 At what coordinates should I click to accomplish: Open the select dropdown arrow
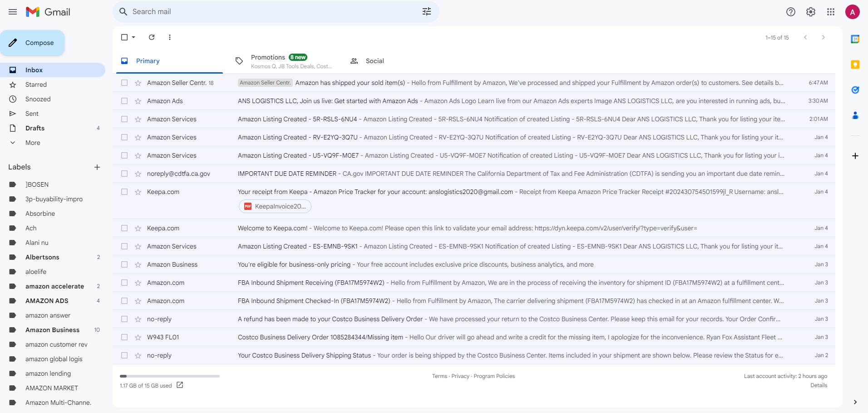pyautogui.click(x=133, y=37)
